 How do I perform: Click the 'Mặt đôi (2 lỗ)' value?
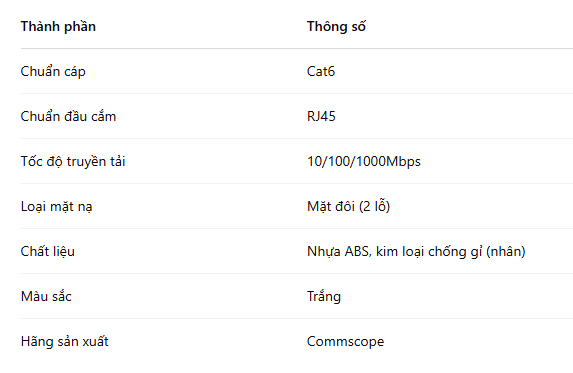pos(348,206)
